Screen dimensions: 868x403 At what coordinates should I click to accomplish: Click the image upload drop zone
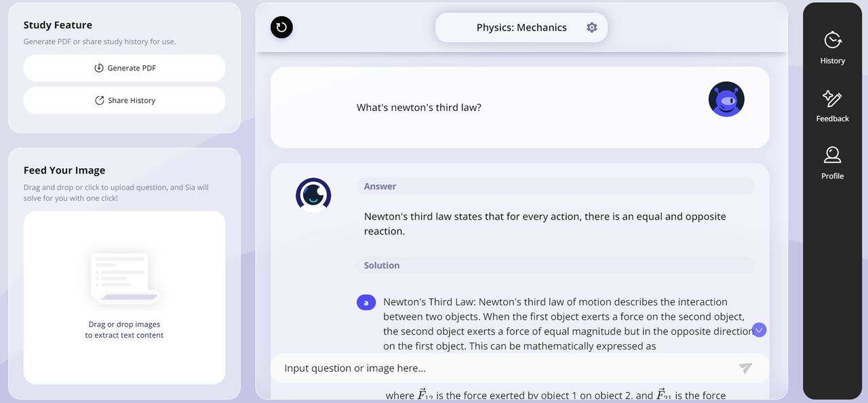pos(125,297)
